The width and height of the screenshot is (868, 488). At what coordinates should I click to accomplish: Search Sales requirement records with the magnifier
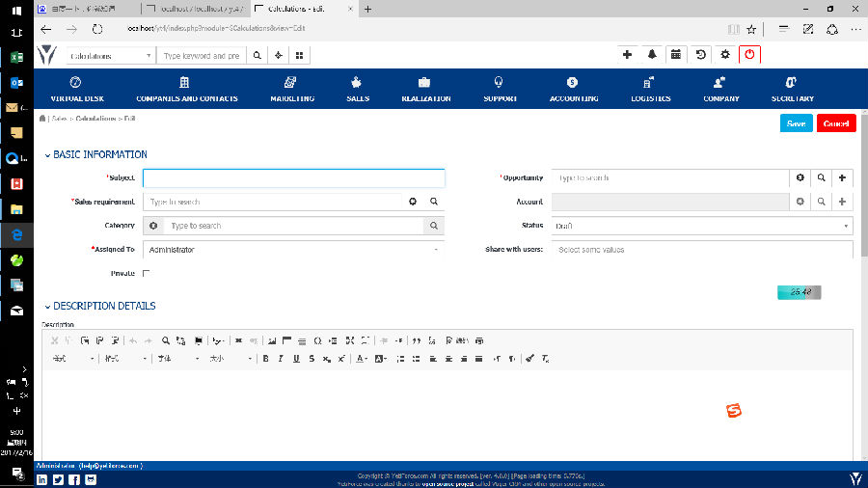coord(434,202)
